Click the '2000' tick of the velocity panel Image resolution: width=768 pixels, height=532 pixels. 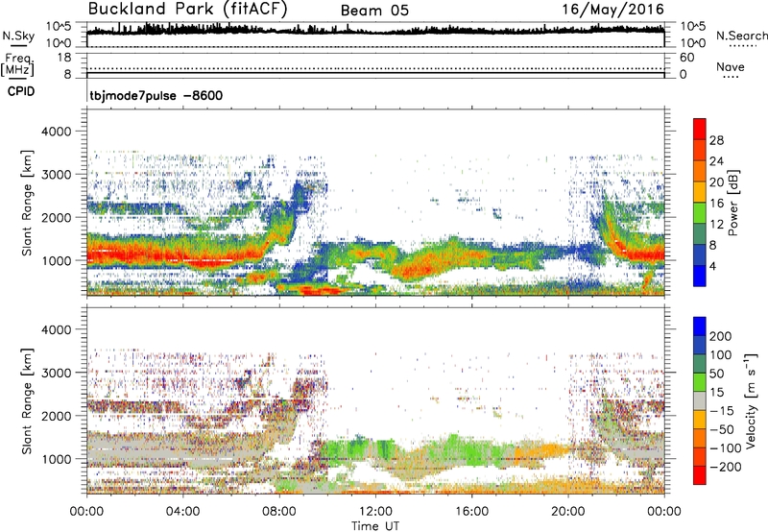pyautogui.click(x=57, y=416)
